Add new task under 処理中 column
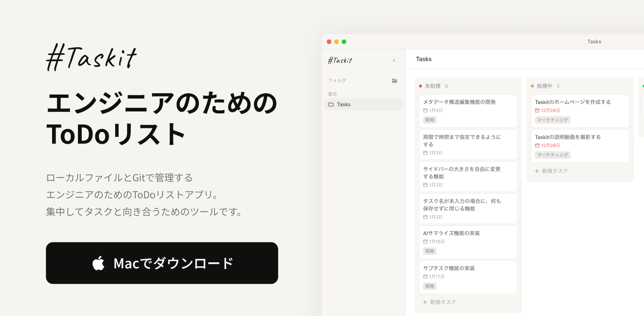This screenshot has height=316, width=644. (551, 171)
